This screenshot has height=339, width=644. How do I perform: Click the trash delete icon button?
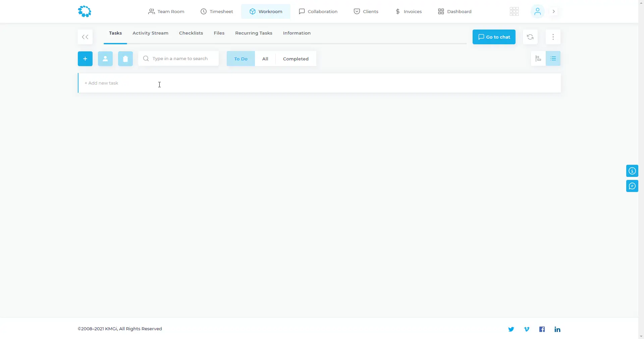point(125,59)
